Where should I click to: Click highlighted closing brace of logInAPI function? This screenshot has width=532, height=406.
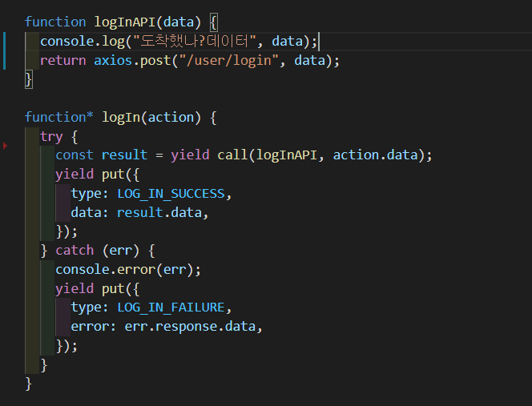pos(29,80)
